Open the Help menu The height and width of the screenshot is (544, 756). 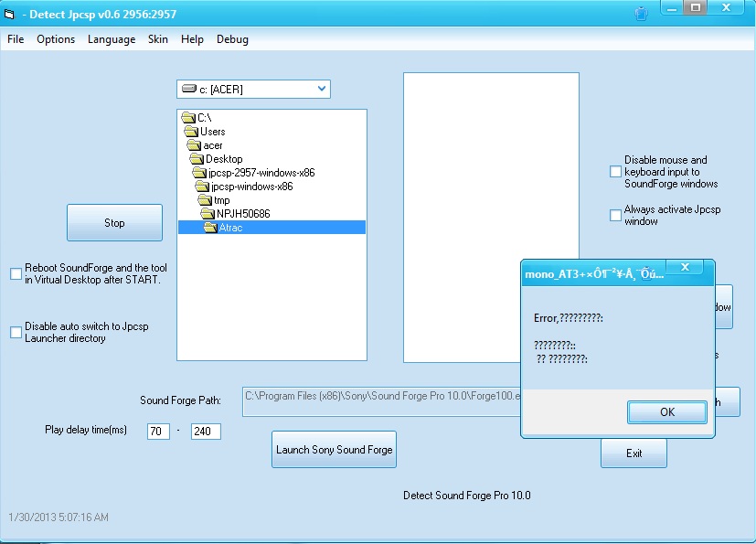192,39
